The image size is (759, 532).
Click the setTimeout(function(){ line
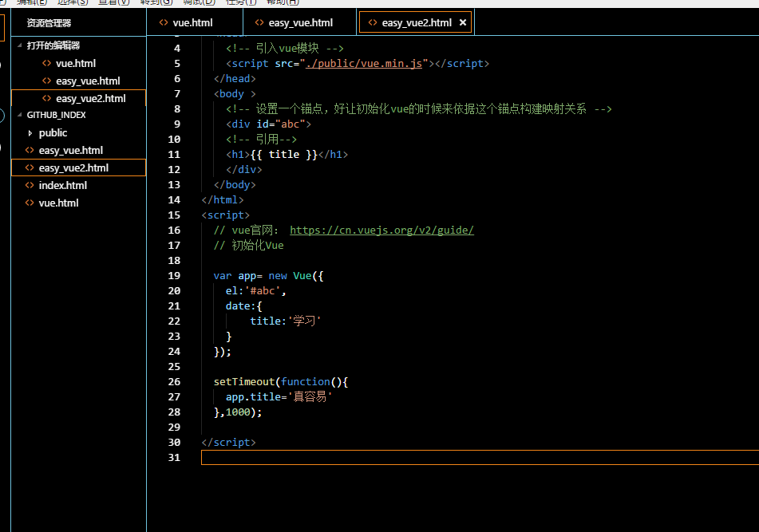click(x=281, y=381)
